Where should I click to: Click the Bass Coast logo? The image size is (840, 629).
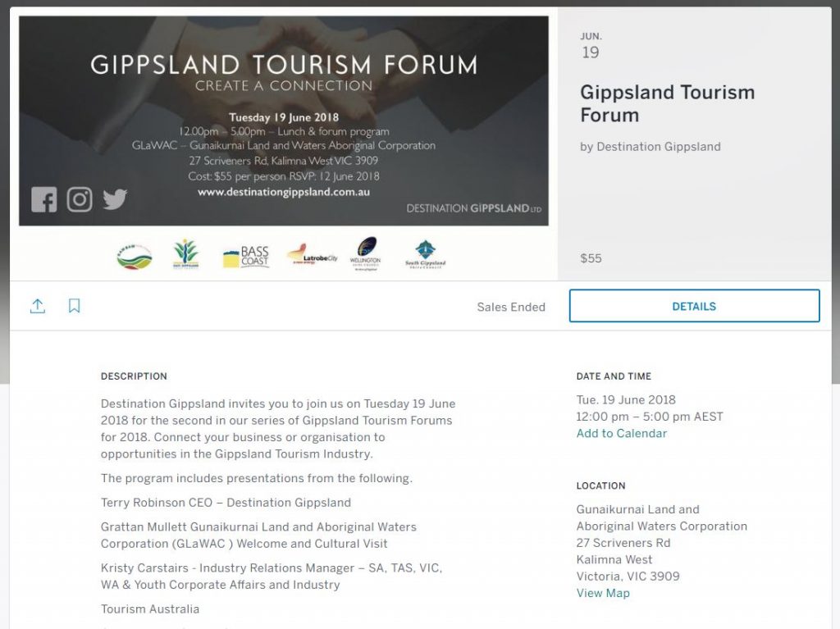tap(246, 257)
